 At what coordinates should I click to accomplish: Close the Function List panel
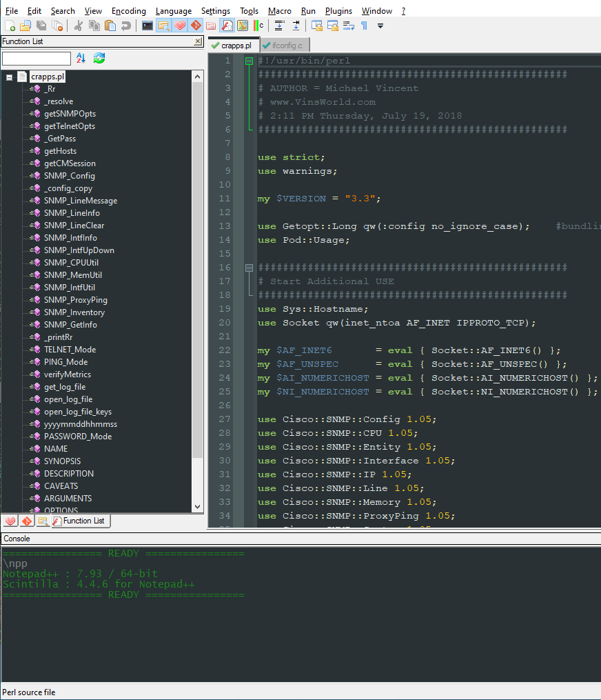(x=198, y=41)
